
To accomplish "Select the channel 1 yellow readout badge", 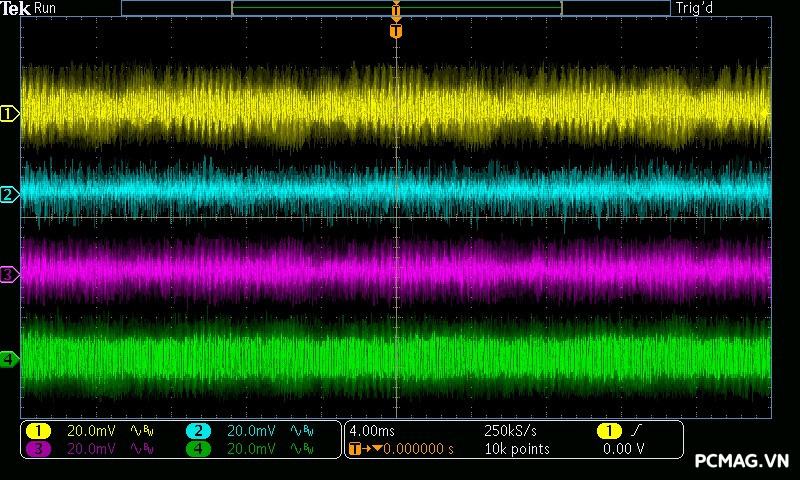I will click(38, 431).
